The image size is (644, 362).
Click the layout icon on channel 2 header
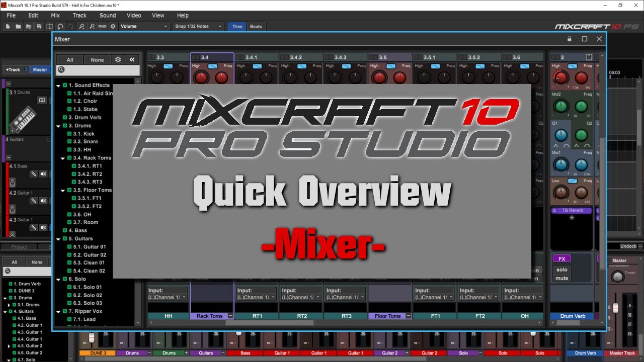[589, 57]
